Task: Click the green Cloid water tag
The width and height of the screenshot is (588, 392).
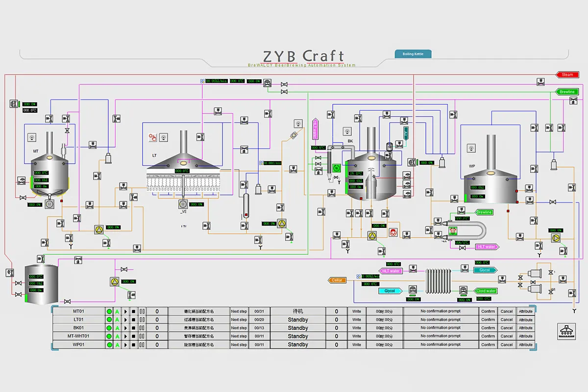Action: pyautogui.click(x=485, y=291)
